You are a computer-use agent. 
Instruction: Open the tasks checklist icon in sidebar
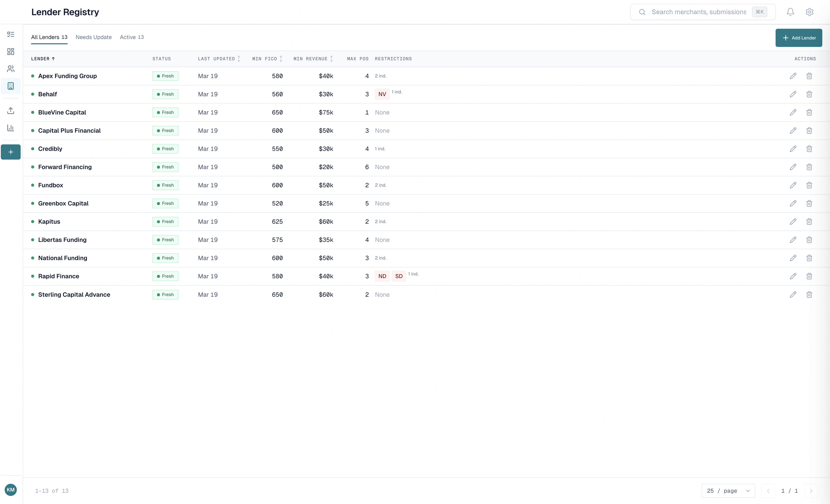(x=11, y=34)
